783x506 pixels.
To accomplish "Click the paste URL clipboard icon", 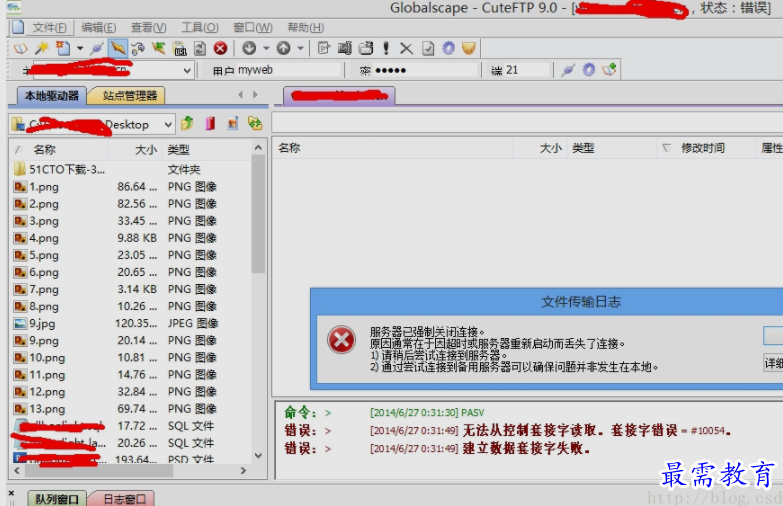I will 179,48.
